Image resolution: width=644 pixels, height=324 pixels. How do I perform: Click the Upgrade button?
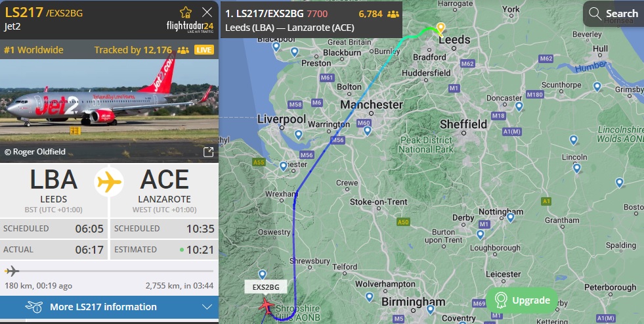[522, 300]
